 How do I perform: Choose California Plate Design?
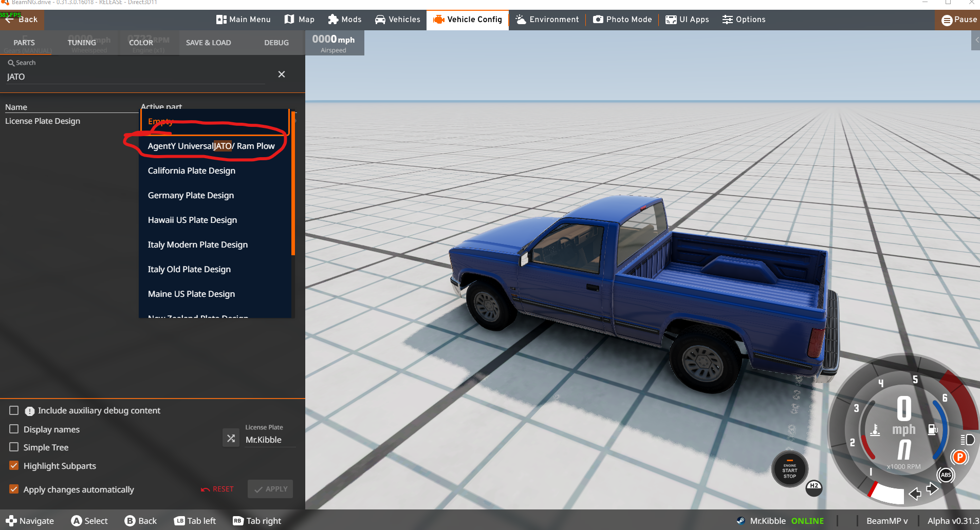click(x=214, y=171)
